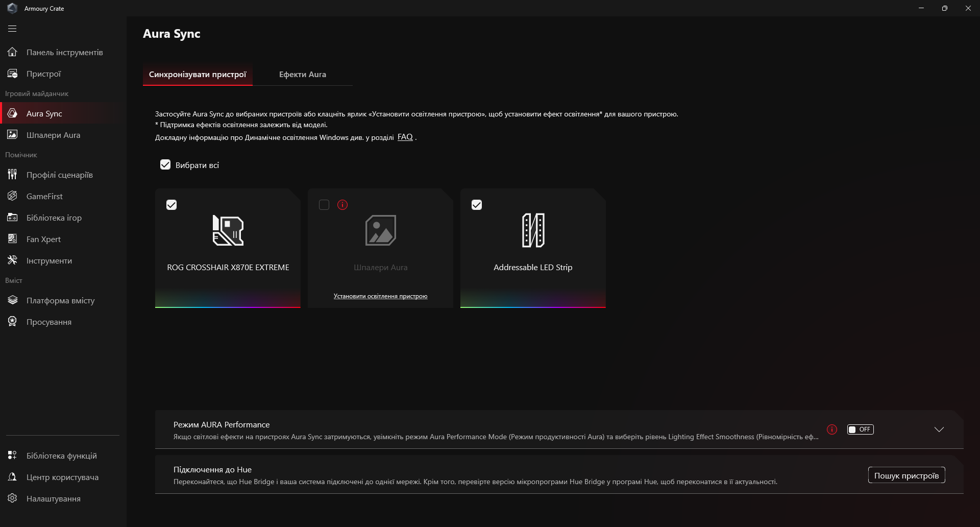Viewport: 980px width, 527px height.
Task: Open Бібліотека ігор in the sidebar
Action: [63, 218]
